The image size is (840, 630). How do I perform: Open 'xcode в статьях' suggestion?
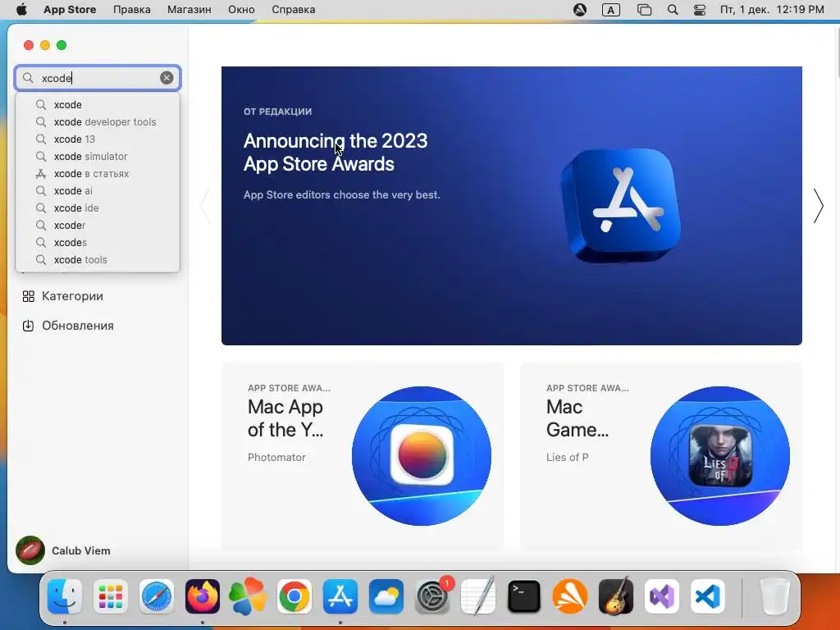tap(98, 174)
